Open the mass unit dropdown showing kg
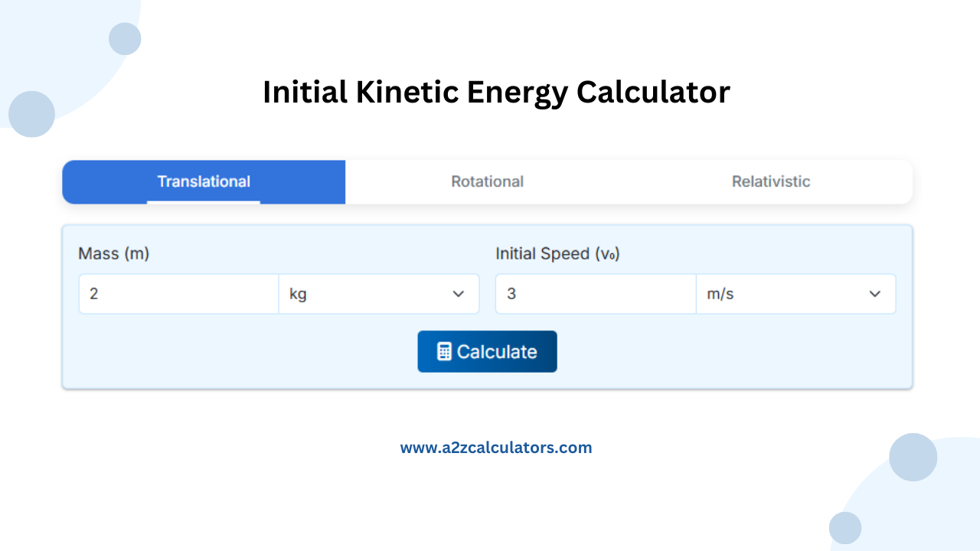This screenshot has width=980, height=551. pos(379,293)
